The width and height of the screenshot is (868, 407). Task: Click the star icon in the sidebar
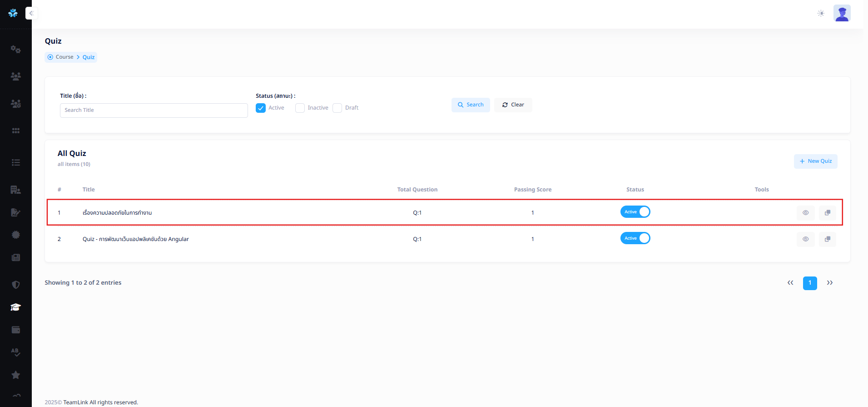15,375
